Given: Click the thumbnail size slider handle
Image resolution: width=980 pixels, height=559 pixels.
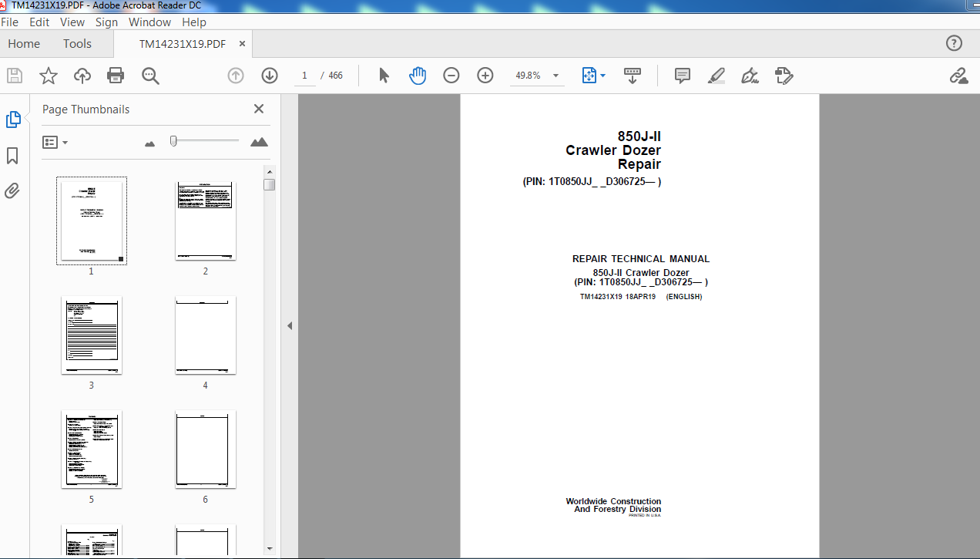Looking at the screenshot, I should (174, 141).
